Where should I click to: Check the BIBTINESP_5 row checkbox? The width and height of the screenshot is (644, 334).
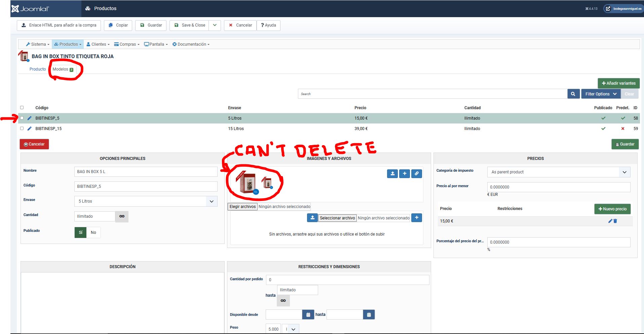pyautogui.click(x=22, y=118)
